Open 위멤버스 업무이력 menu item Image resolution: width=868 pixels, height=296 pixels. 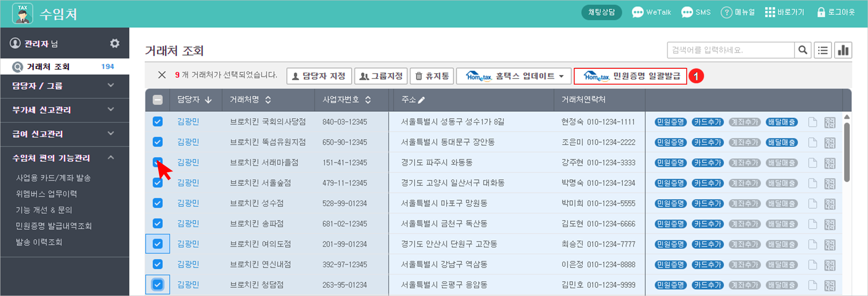pos(47,194)
